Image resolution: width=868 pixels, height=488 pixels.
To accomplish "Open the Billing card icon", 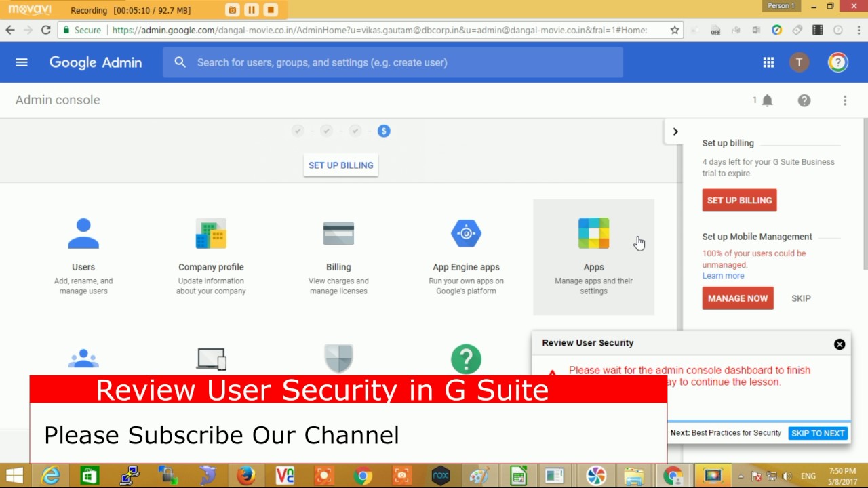I will [338, 234].
